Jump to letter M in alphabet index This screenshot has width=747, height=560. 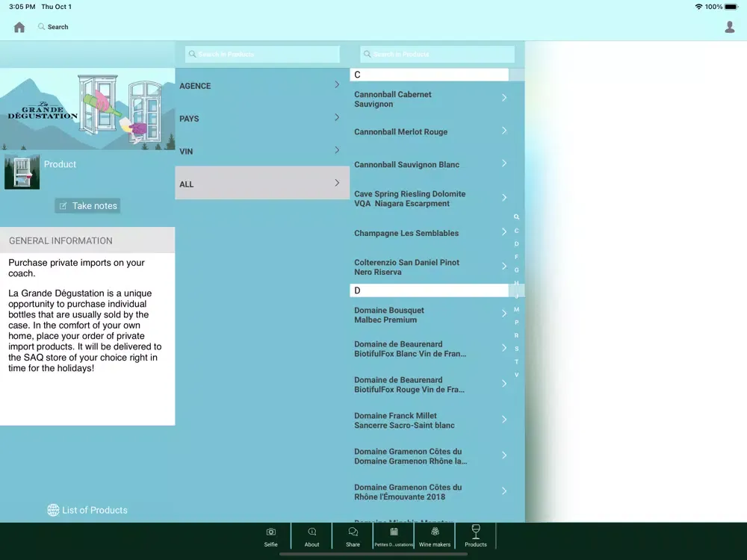point(516,310)
